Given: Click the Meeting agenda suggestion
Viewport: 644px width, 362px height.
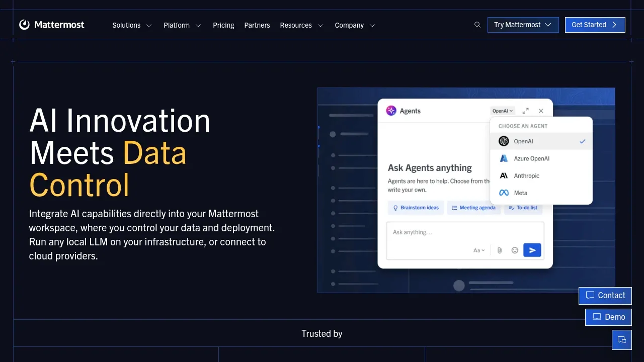Looking at the screenshot, I should click(x=473, y=208).
